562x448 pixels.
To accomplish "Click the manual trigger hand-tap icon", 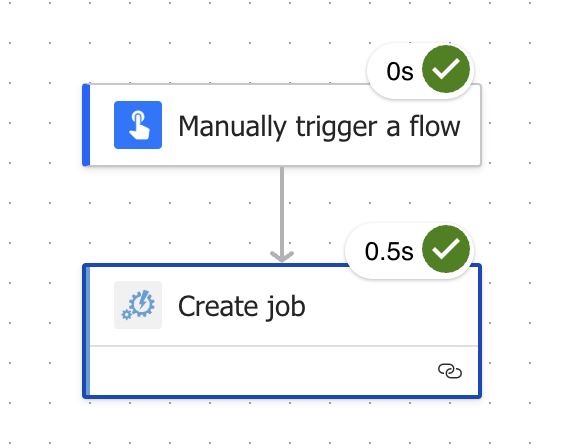I will [138, 125].
